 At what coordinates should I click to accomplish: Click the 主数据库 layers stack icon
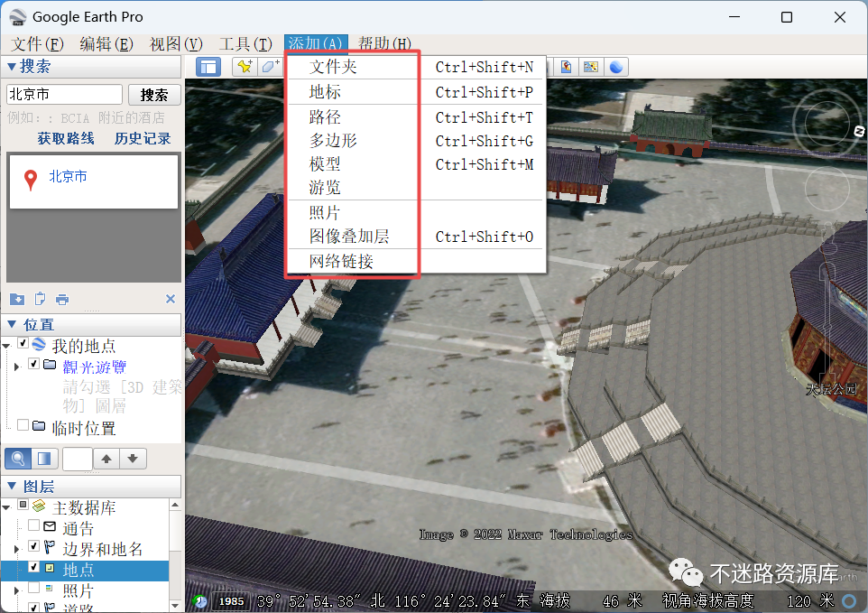pyautogui.click(x=38, y=506)
